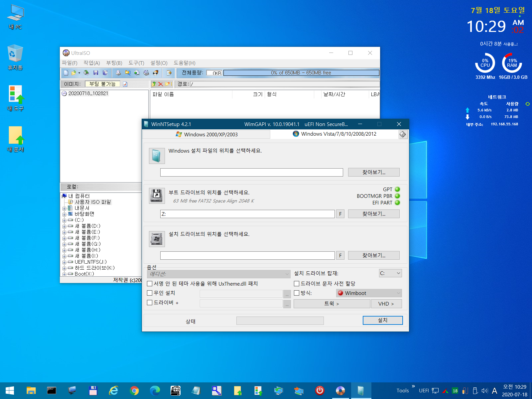
Task: Open Internet Explorer from the taskbar
Action: coord(114,391)
